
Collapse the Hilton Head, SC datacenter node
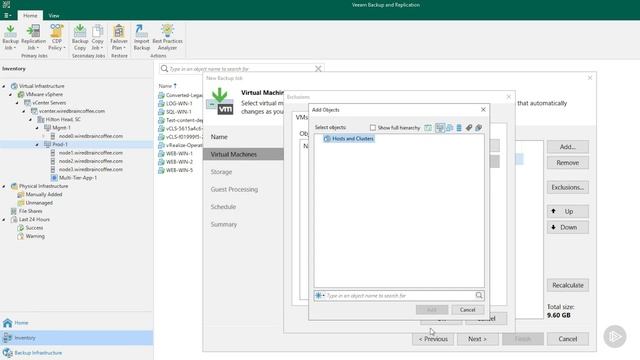(x=31, y=120)
